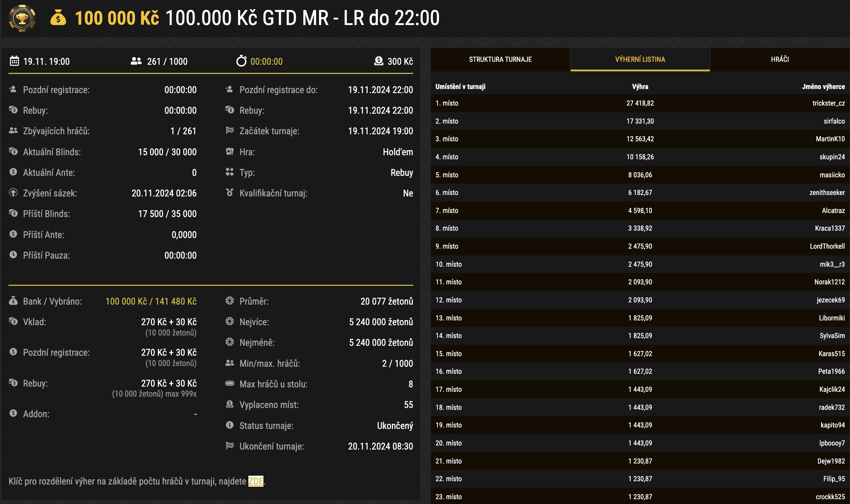Click the info icon next to Status turnaje
Screen dimensions: 850x504
click(230, 426)
